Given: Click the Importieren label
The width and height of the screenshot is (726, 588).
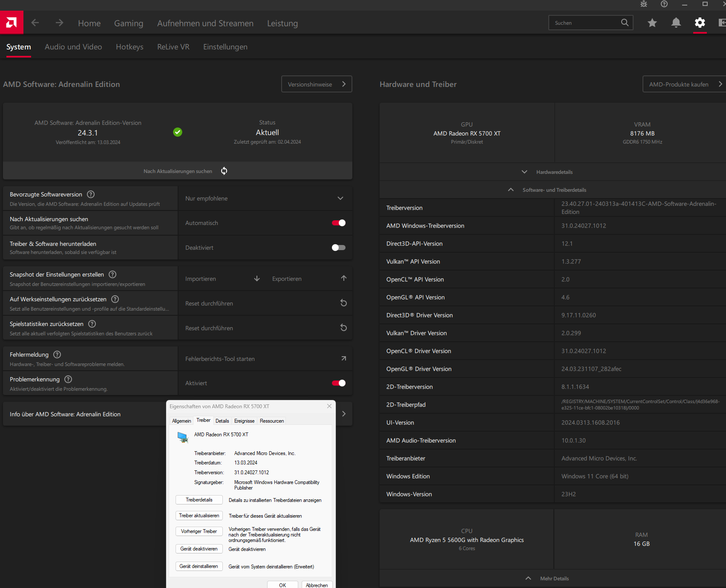Looking at the screenshot, I should pyautogui.click(x=201, y=279).
